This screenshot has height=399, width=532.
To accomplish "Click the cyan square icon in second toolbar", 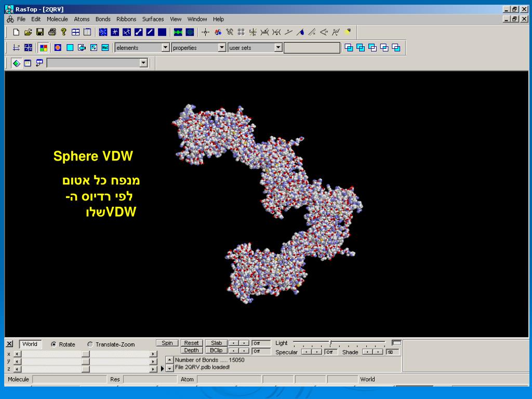I will 70,48.
